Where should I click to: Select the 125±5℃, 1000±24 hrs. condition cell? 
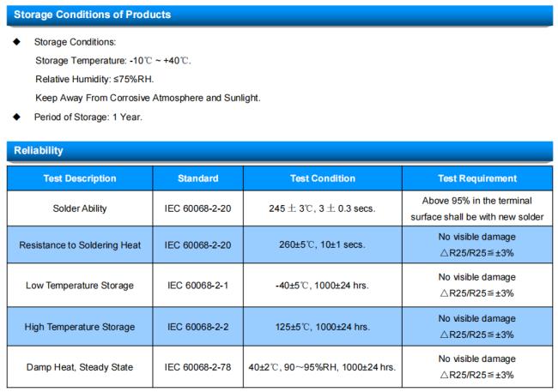[322, 327]
